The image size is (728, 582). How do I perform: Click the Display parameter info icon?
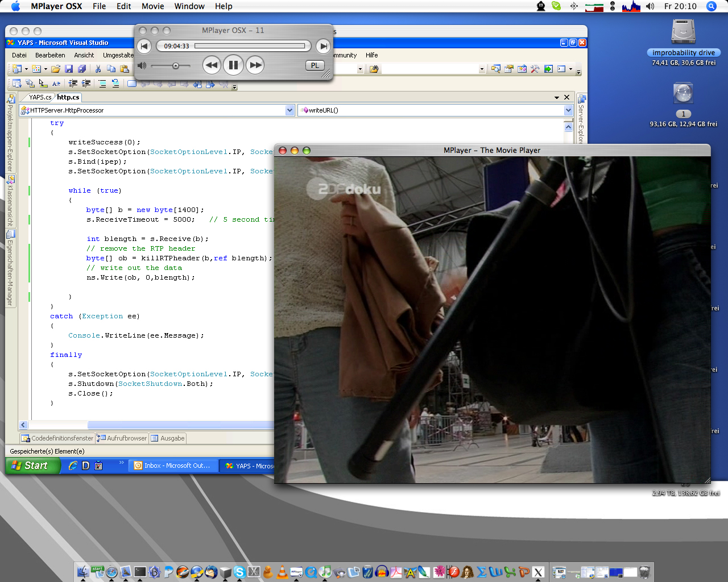30,84
